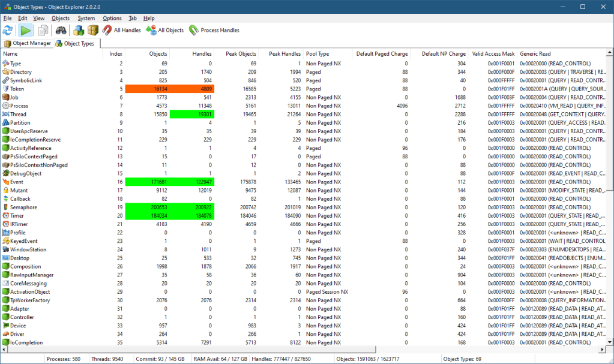Show Process Handles
Viewport: 614px width, 364px height.
[214, 30]
